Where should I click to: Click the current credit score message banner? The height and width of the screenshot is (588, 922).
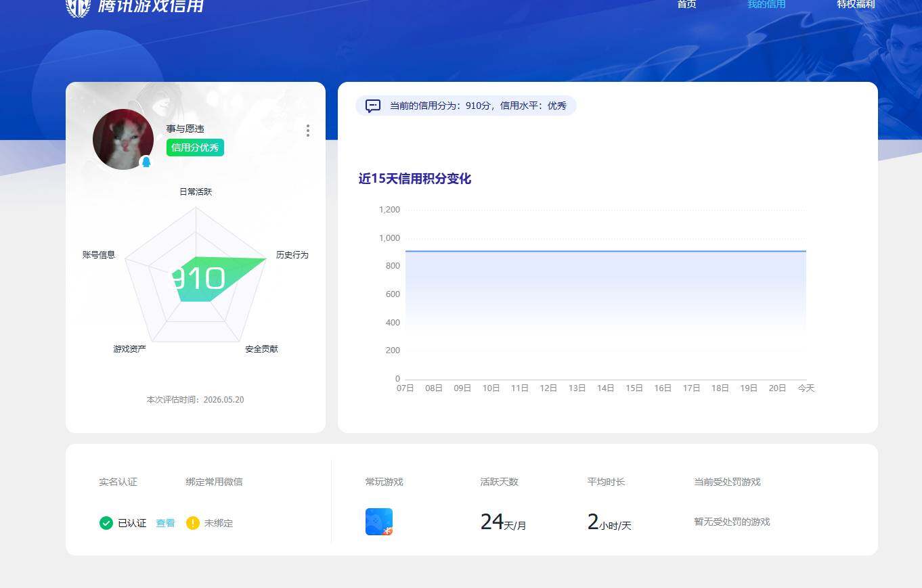pos(466,106)
